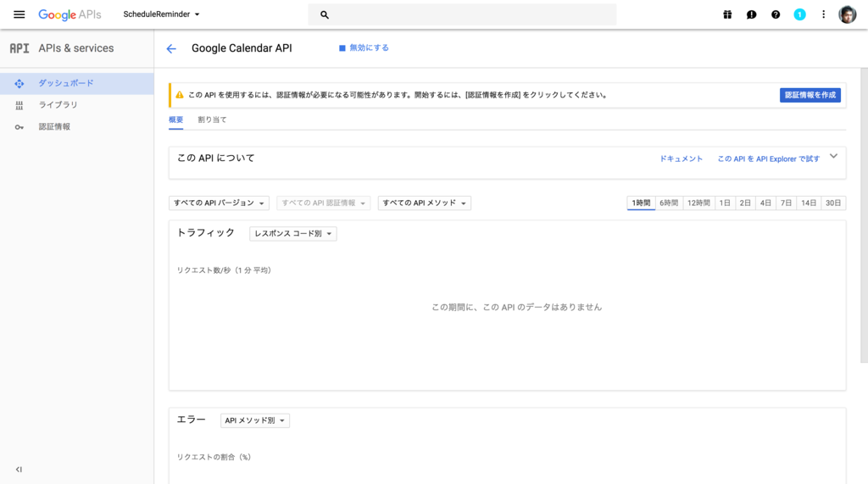Click the library icon in sidebar

click(19, 105)
